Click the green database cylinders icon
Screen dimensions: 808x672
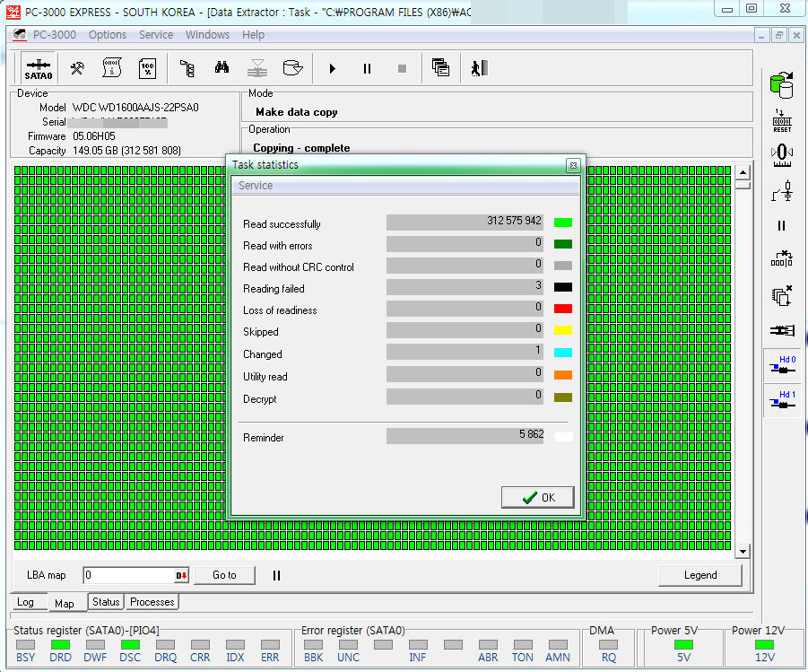tap(782, 85)
